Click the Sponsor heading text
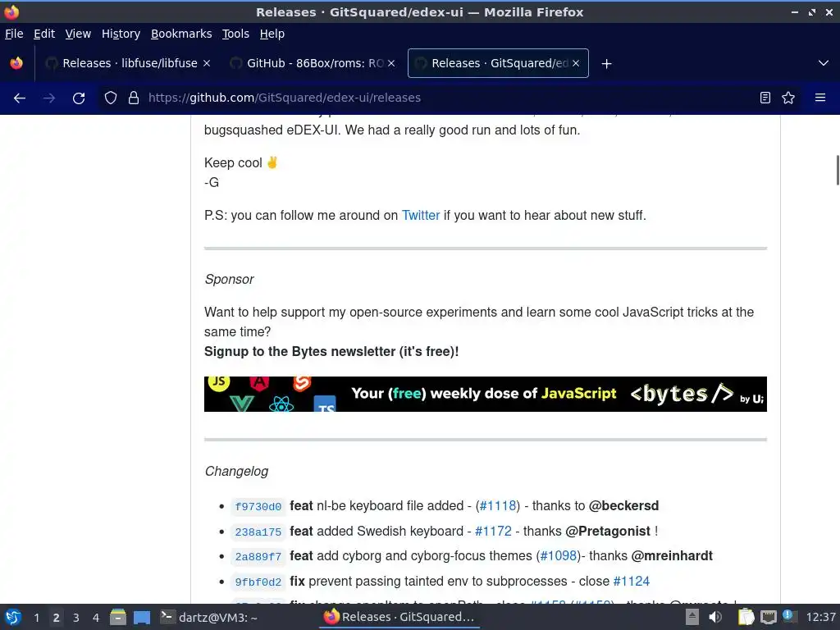 click(x=230, y=280)
